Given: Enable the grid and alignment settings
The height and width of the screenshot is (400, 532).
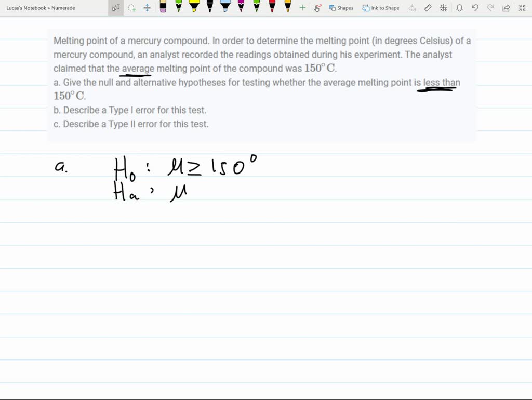Looking at the screenshot, I should 443,7.
